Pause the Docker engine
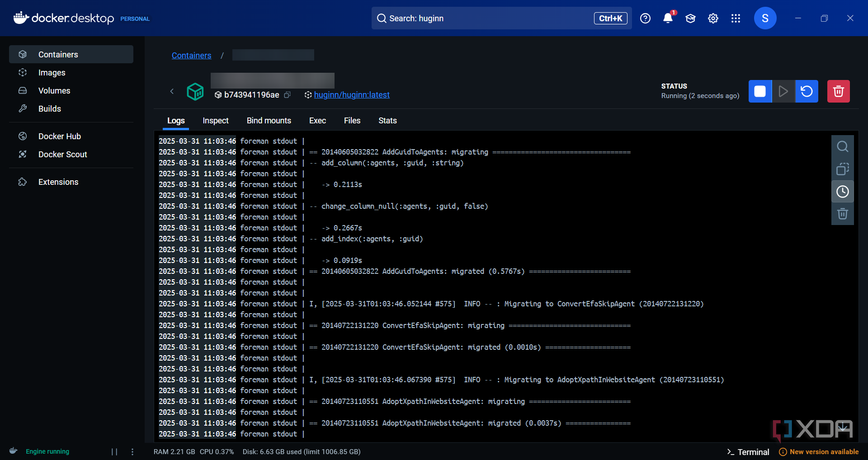The width and height of the screenshot is (868, 460). [114, 452]
